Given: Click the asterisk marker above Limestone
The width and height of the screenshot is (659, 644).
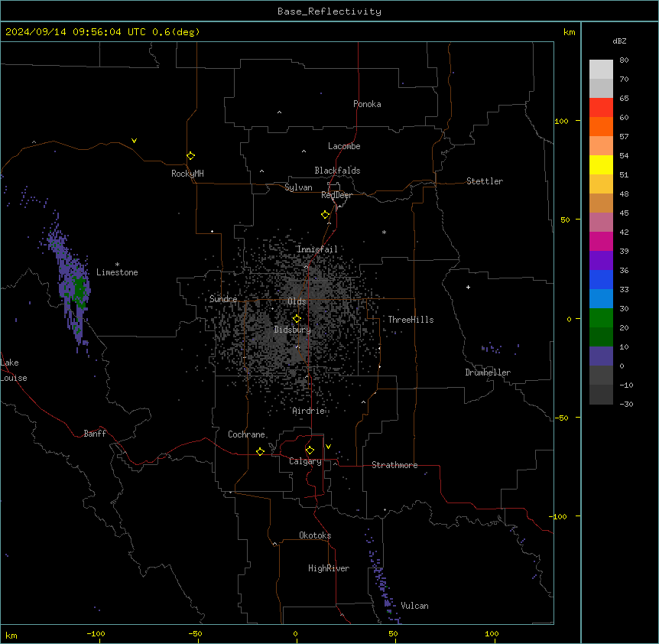Looking at the screenshot, I should tap(117, 265).
